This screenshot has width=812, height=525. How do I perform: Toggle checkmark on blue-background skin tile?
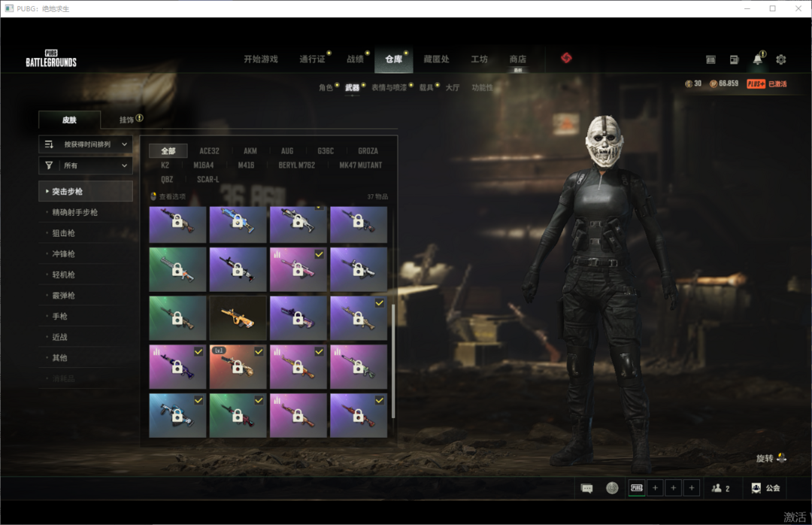click(198, 400)
